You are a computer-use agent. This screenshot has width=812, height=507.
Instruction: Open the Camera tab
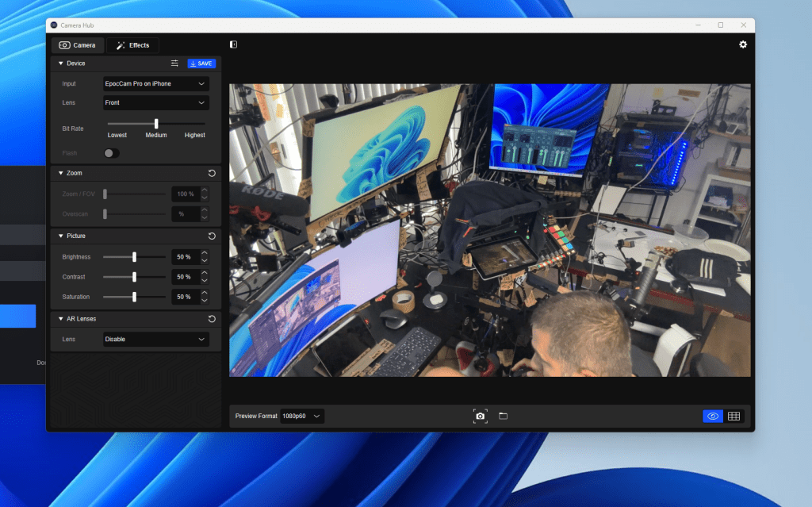(77, 45)
